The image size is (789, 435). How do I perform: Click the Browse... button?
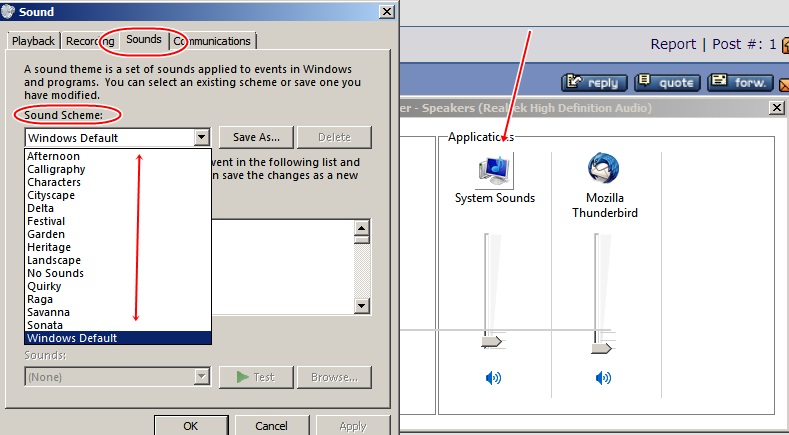coord(334,377)
